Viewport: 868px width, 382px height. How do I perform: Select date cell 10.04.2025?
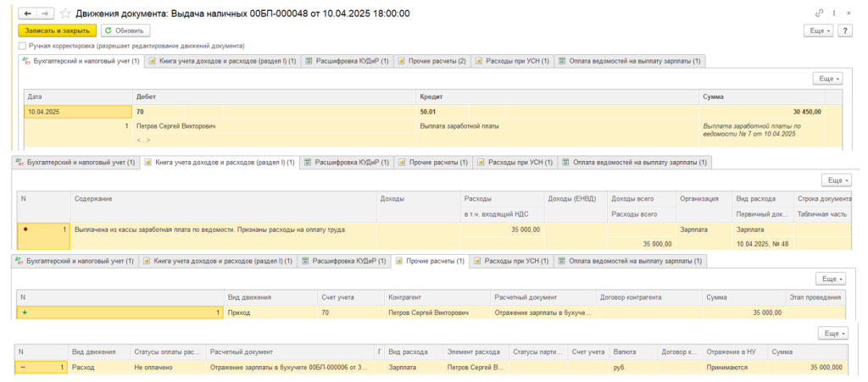click(x=78, y=112)
